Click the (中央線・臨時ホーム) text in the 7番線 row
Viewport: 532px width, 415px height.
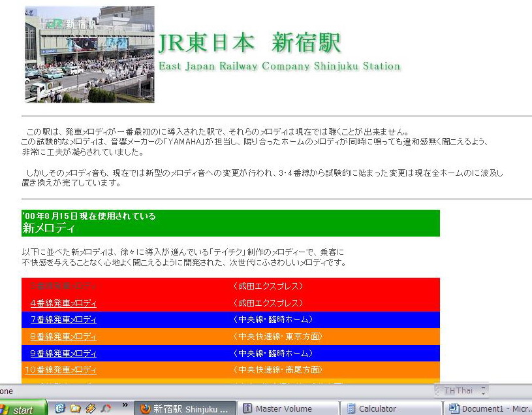[x=273, y=320]
